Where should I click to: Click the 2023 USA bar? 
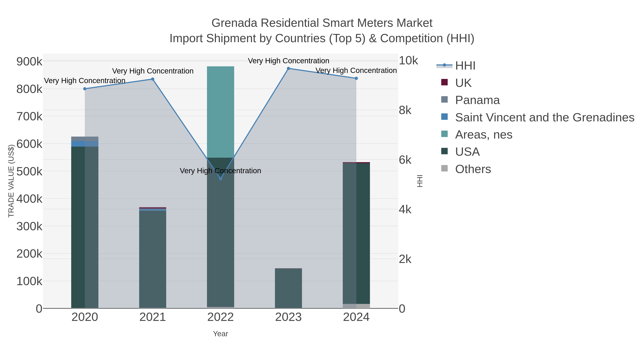[x=289, y=288]
